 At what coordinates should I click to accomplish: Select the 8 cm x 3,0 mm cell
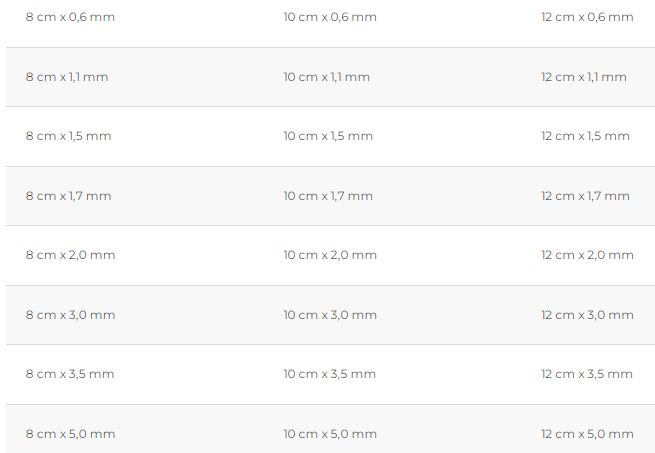click(70, 315)
